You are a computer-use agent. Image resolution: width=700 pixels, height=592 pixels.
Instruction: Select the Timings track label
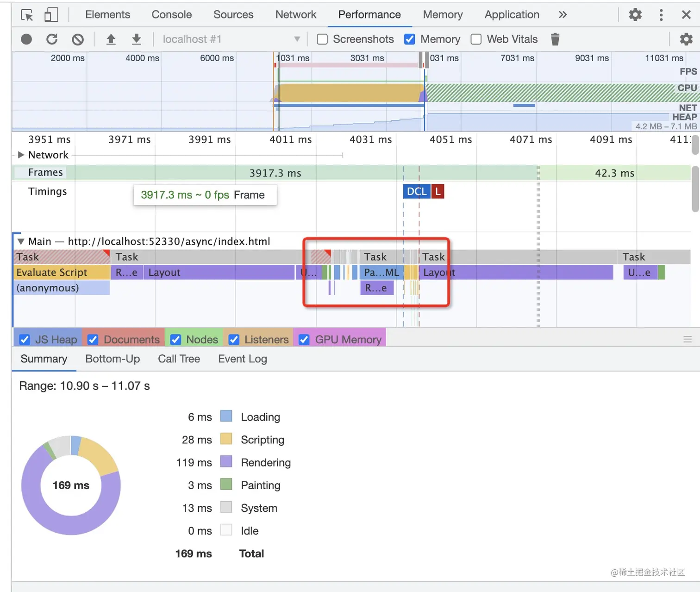47,191
